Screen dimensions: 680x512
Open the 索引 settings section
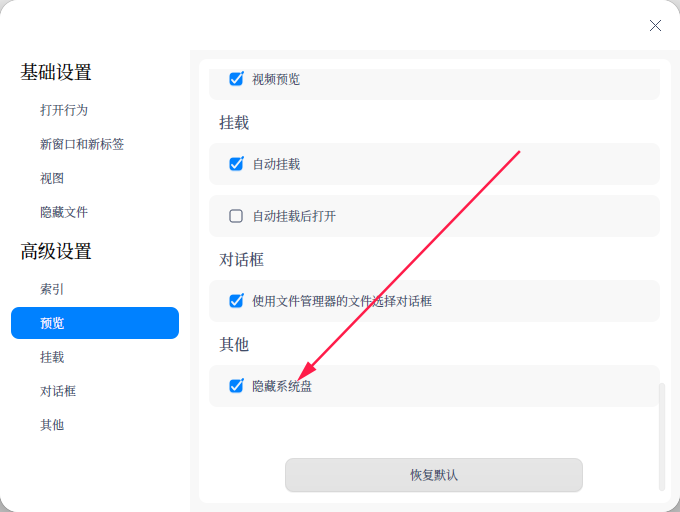pyautogui.click(x=52, y=289)
